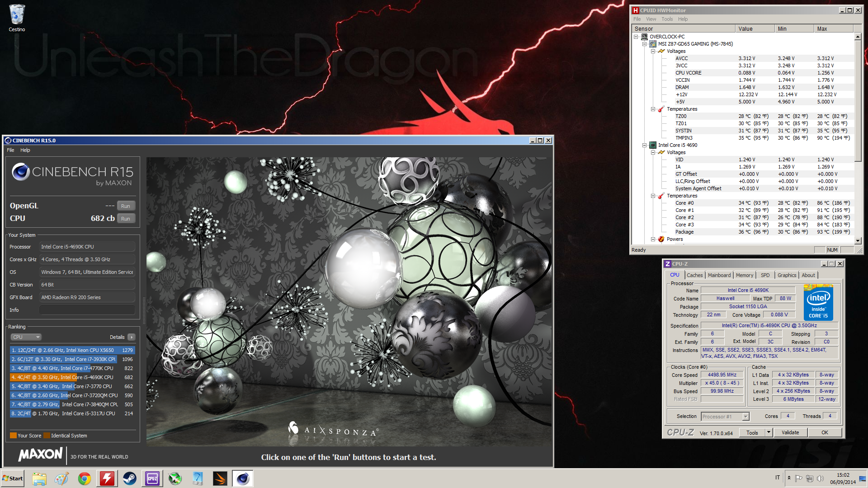This screenshot has height=488, width=868.
Task: Open the green globe taskbar icon
Action: [x=175, y=479]
